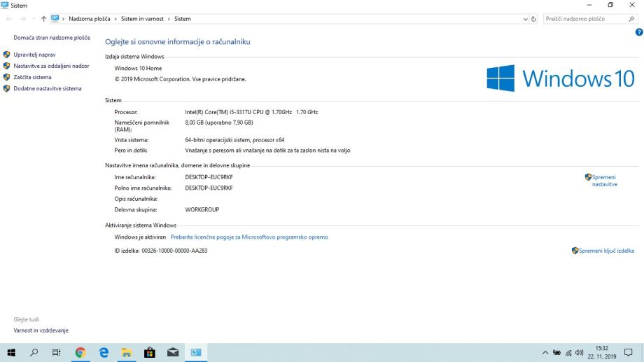
Task: Click shield icon beside Nastavitve za oddaljeni nadzor
Action: click(6, 66)
